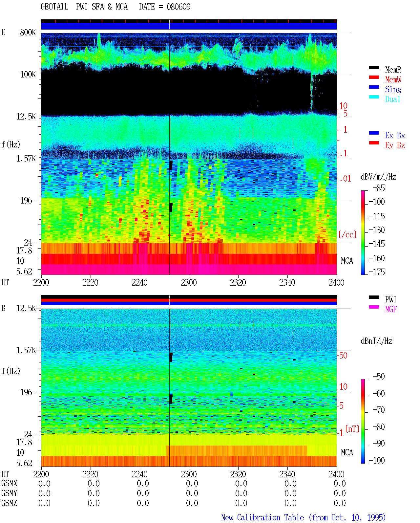Click the blue Sing legend swatch

coord(374,87)
